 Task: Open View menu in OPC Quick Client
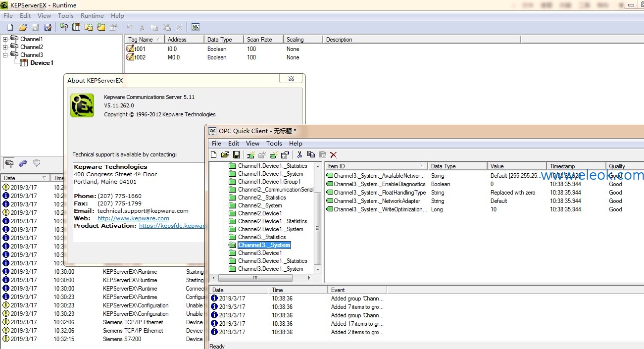click(x=252, y=144)
